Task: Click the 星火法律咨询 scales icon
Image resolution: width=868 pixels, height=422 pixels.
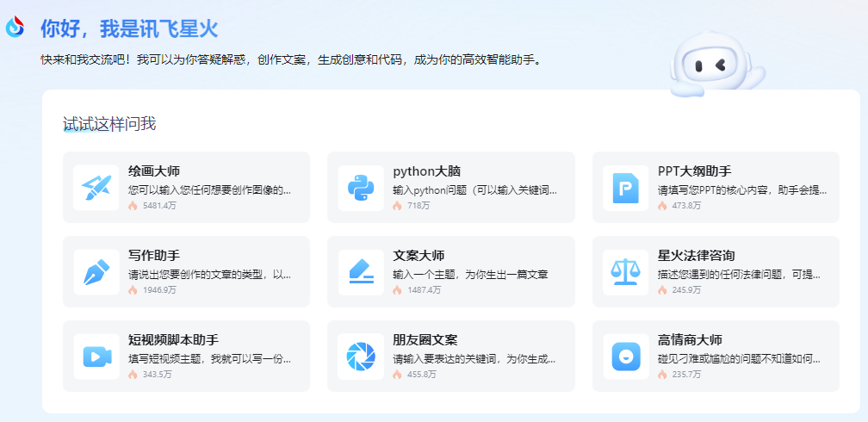Action: click(625, 272)
